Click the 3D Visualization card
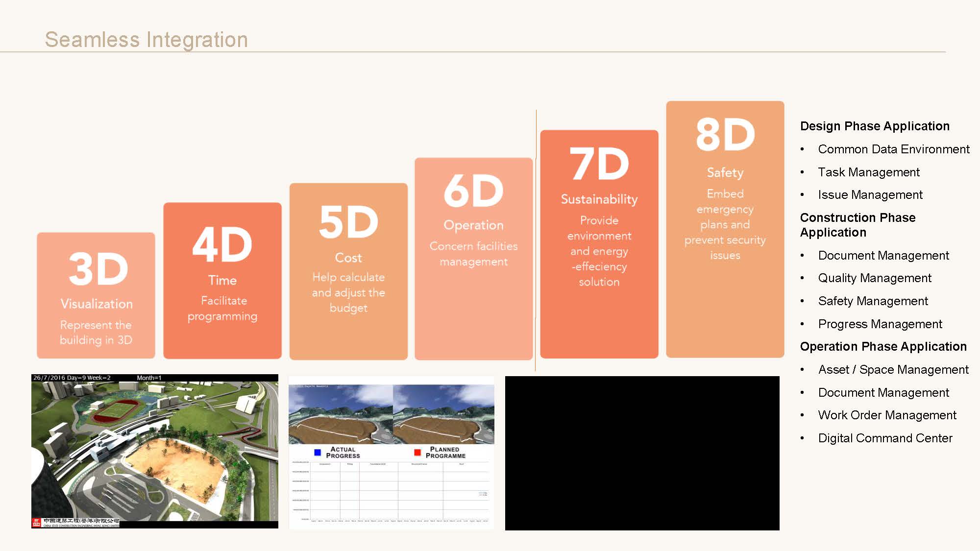Screen dimensions: 980x551 click(x=96, y=296)
